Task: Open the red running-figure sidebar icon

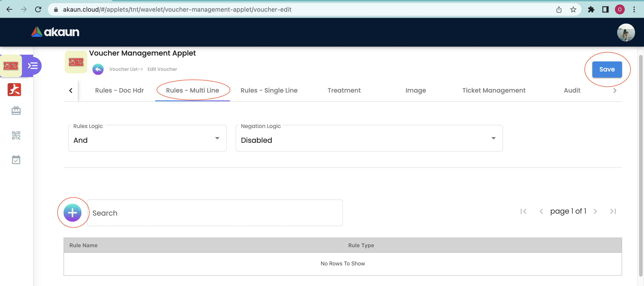Action: point(14,90)
